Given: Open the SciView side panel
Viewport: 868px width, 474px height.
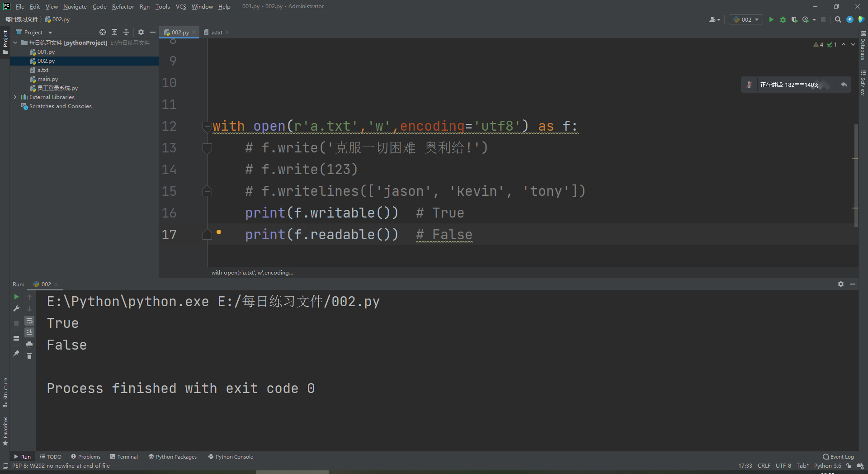Looking at the screenshot, I should pyautogui.click(x=863, y=83).
